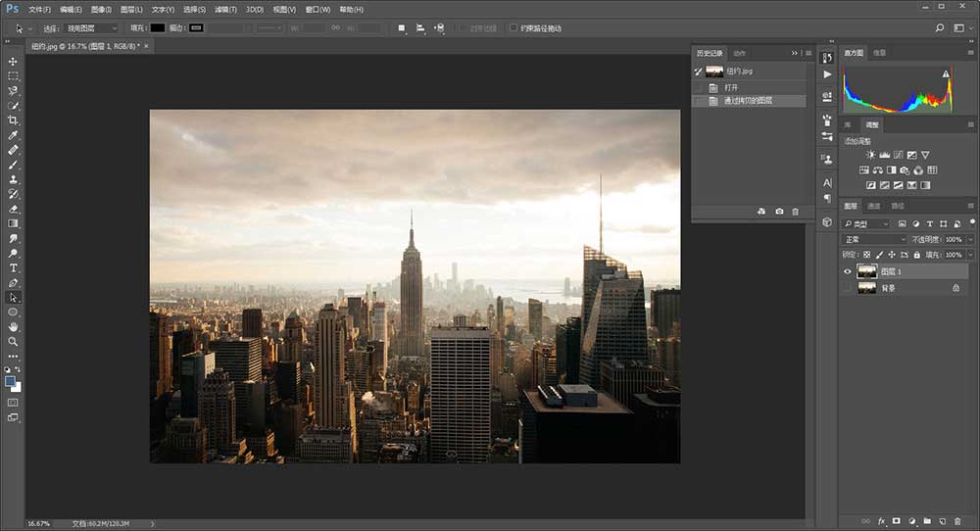Delete layer with trash icon

coord(957,521)
